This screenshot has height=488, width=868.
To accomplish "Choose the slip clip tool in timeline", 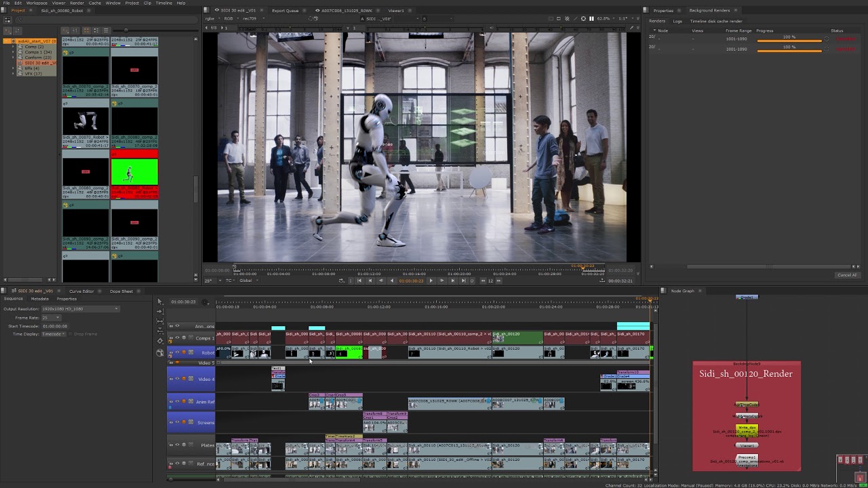I will (x=160, y=321).
